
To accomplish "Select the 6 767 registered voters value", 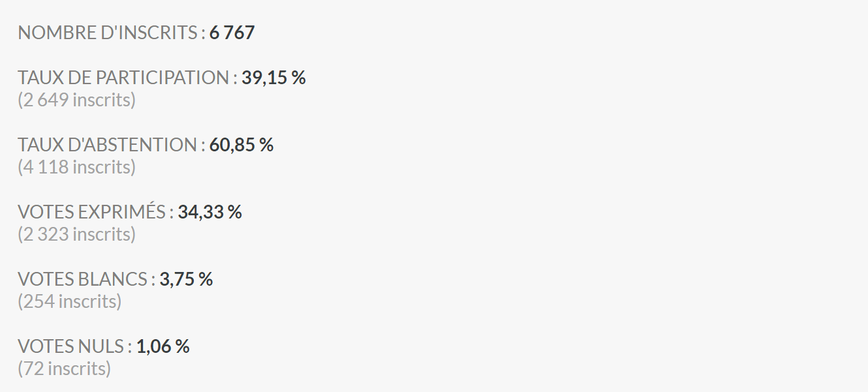I will point(232,33).
